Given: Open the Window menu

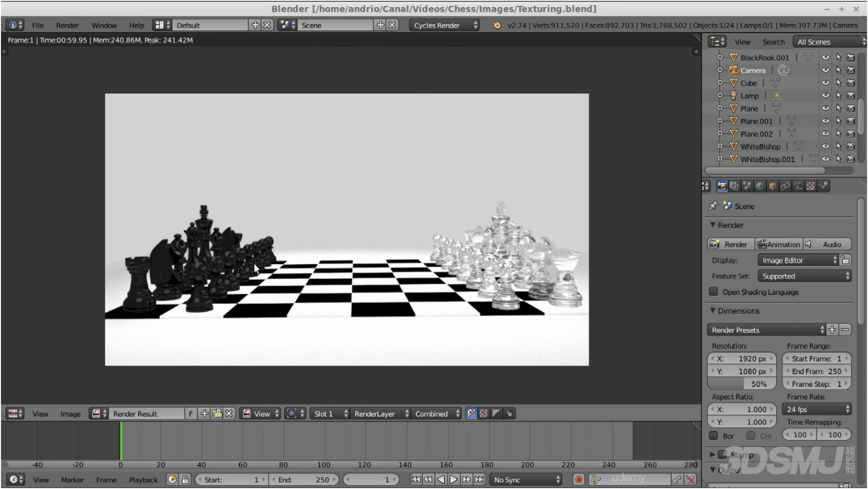Looking at the screenshot, I should 104,25.
